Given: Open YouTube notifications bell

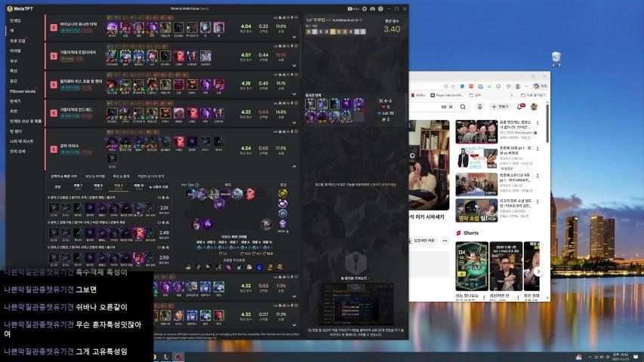Looking at the screenshot, I should [521, 107].
